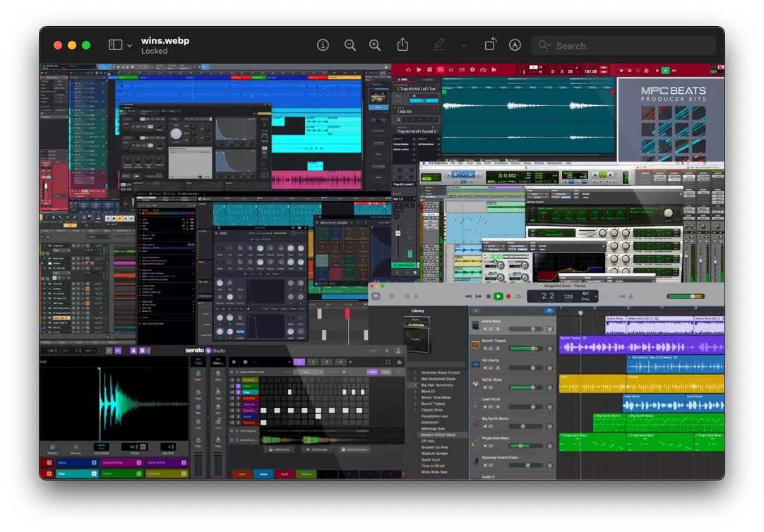This screenshot has height=532, width=764.
Task: Click the Add Drums button in Serato
Action: click(278, 449)
